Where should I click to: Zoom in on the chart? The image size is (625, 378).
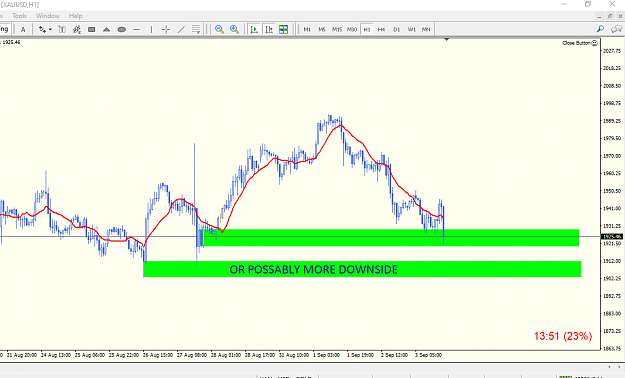(x=234, y=30)
